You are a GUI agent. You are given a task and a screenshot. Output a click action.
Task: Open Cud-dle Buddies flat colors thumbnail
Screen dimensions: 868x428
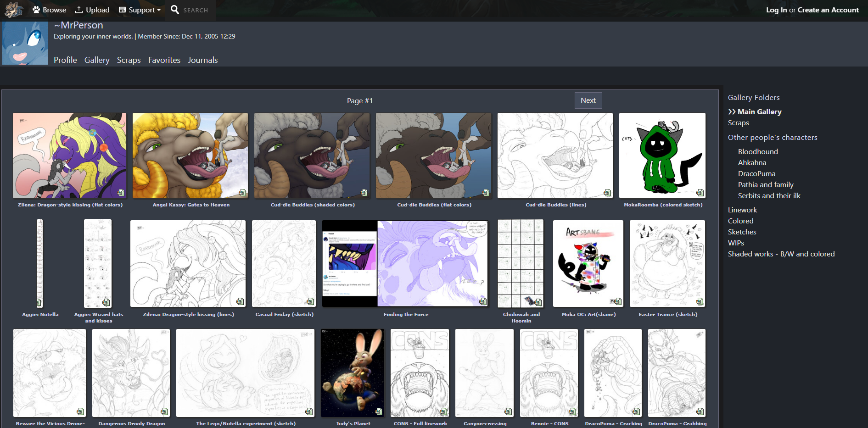coord(434,156)
